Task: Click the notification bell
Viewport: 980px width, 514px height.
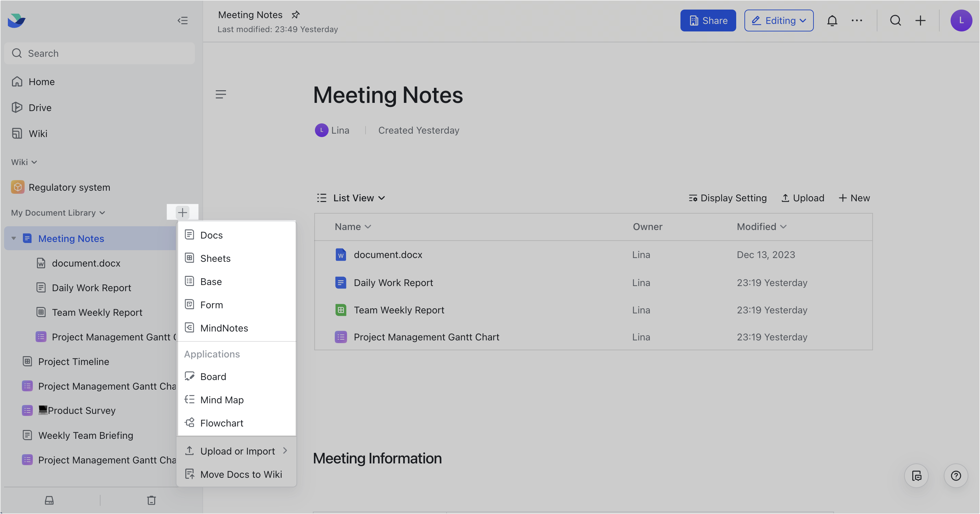Action: coord(833,21)
